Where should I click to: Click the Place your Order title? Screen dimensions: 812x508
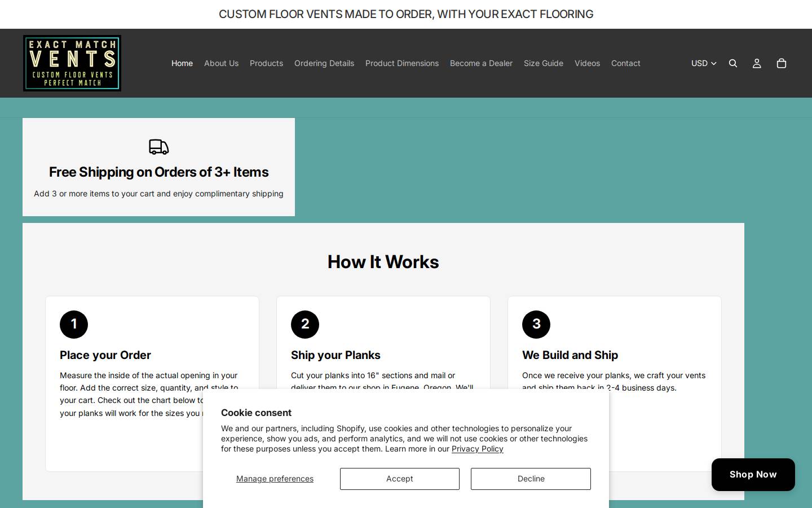pos(105,355)
